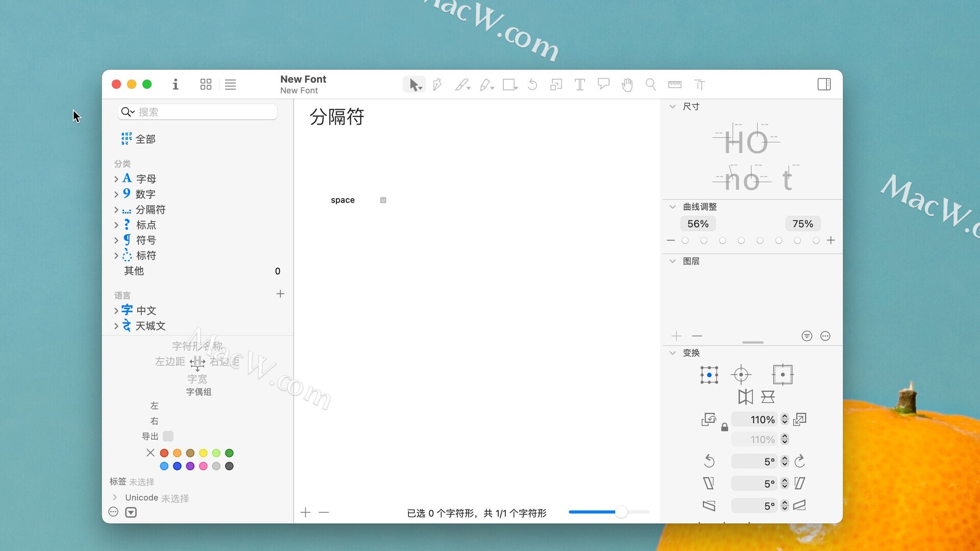
Task: Switch to grid view of glyphs
Action: pos(206,84)
